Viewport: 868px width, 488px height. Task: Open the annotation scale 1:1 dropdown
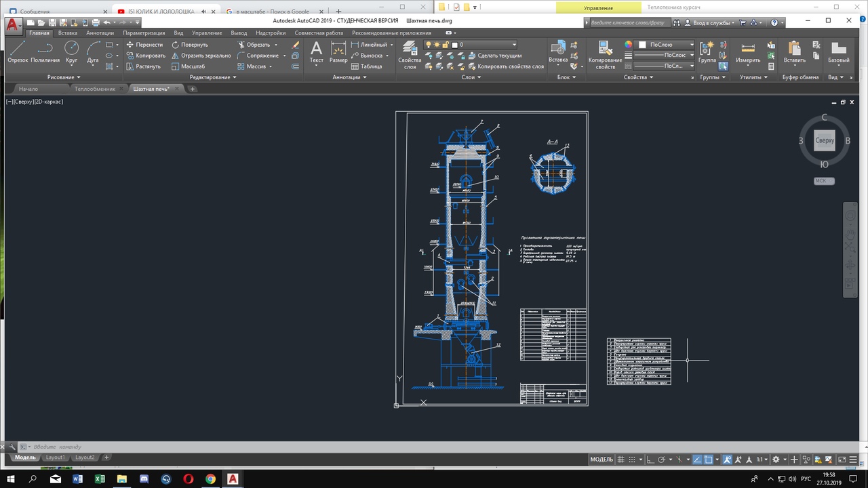(762, 460)
